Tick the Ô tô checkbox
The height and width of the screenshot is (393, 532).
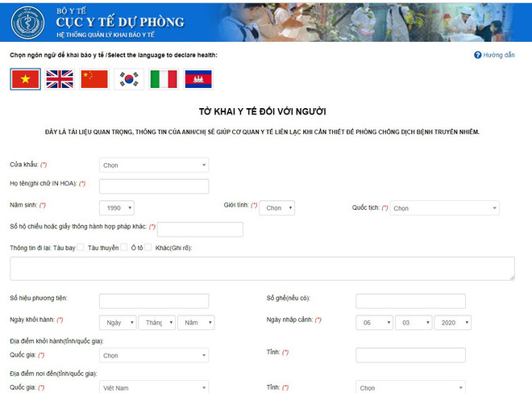tap(148, 247)
